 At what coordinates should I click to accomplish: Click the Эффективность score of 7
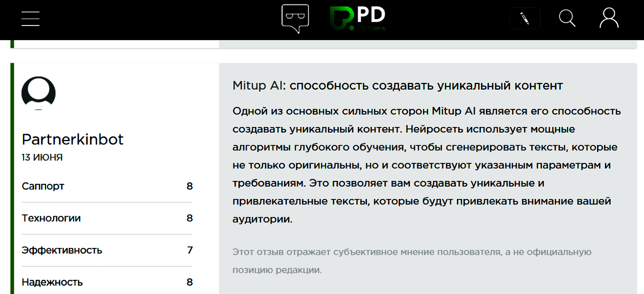(x=190, y=250)
